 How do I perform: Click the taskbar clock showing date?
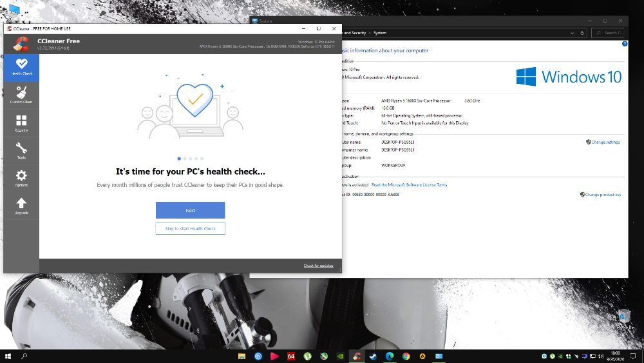[x=615, y=357]
